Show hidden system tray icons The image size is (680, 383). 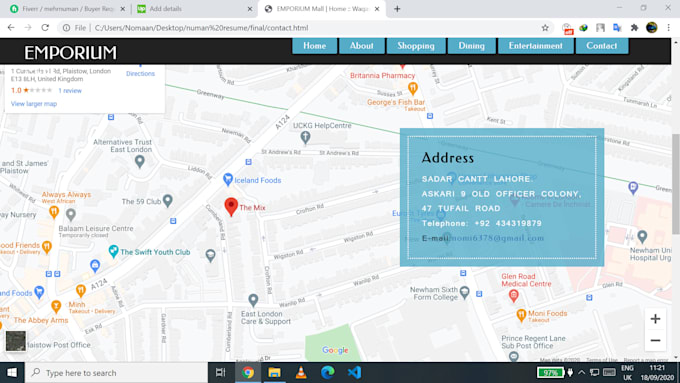(x=582, y=373)
